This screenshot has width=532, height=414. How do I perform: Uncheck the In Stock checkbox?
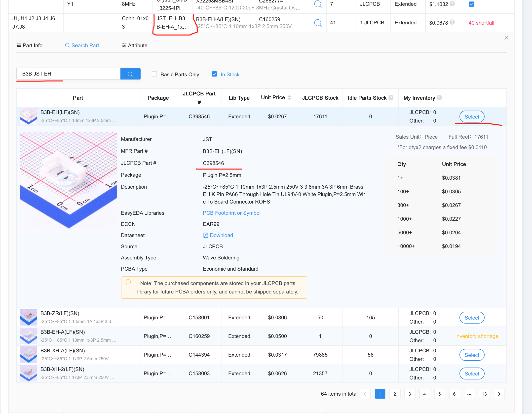click(214, 74)
